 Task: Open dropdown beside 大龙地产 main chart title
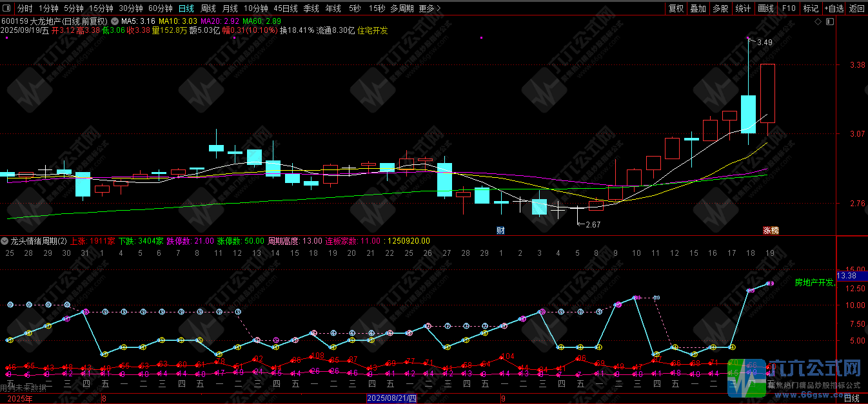[115, 21]
